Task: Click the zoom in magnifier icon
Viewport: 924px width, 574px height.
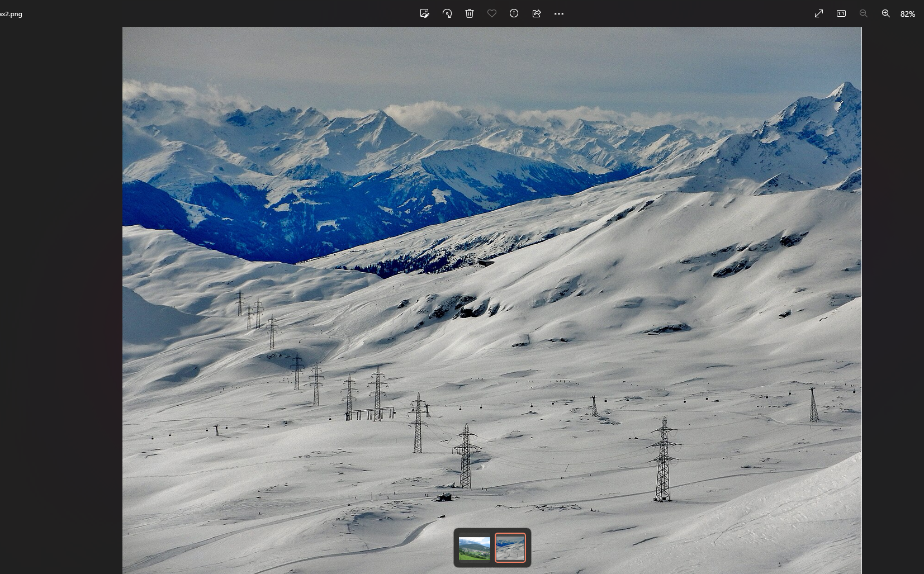Action: click(x=886, y=13)
